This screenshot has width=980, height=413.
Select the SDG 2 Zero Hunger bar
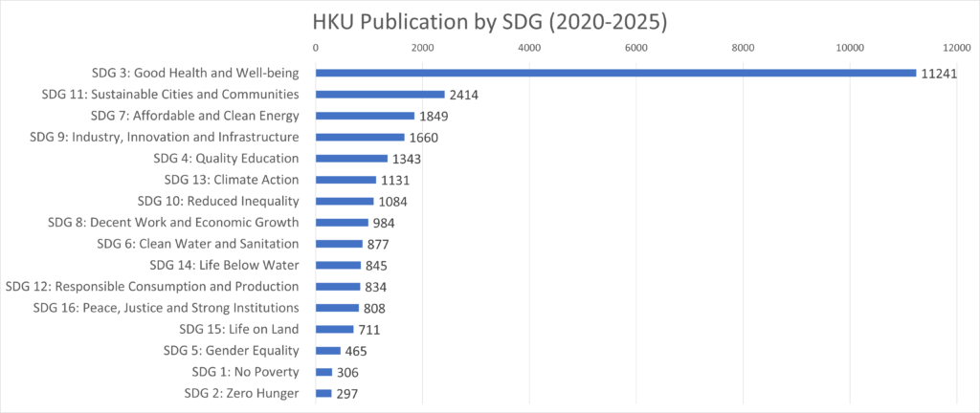click(323, 393)
